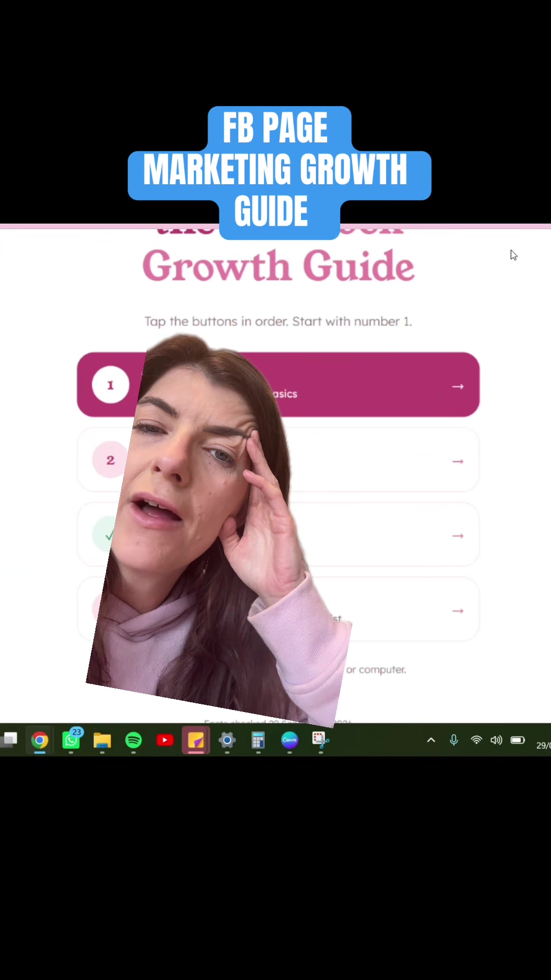Click the "Tap the buttons in order" instruction text
The width and height of the screenshot is (551, 980).
(x=278, y=322)
